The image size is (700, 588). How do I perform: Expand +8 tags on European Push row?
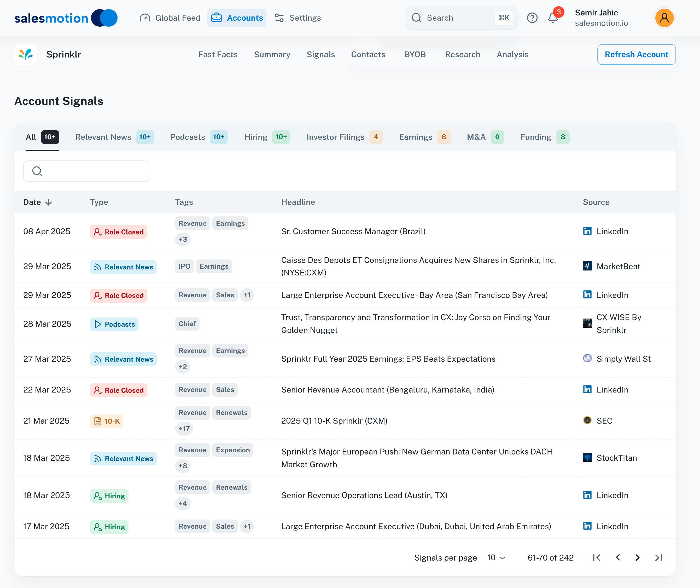pos(183,466)
